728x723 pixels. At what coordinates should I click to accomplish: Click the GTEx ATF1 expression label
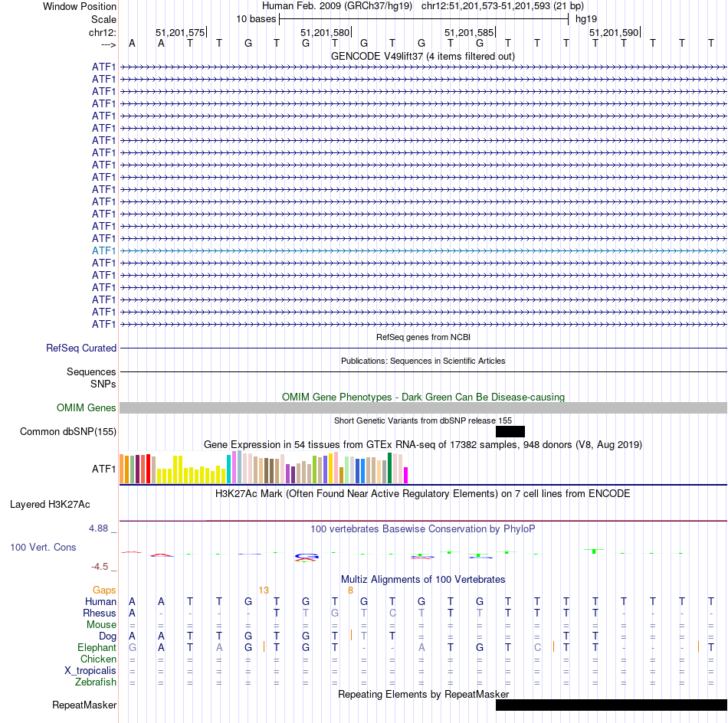[x=103, y=469]
